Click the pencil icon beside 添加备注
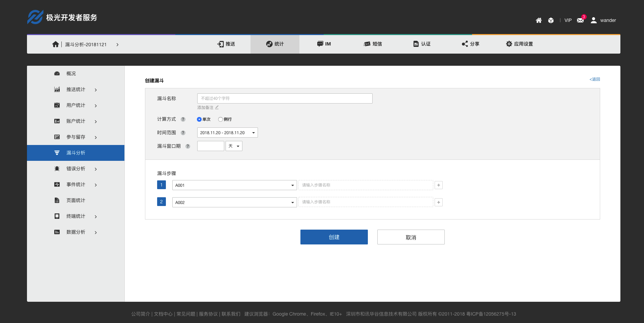The height and width of the screenshot is (323, 644). (217, 108)
